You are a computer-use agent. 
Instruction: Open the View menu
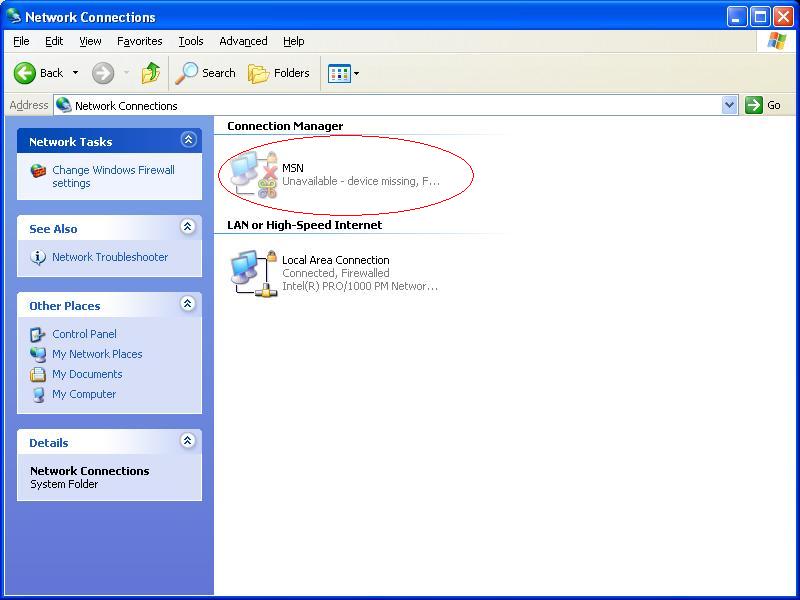coord(90,41)
